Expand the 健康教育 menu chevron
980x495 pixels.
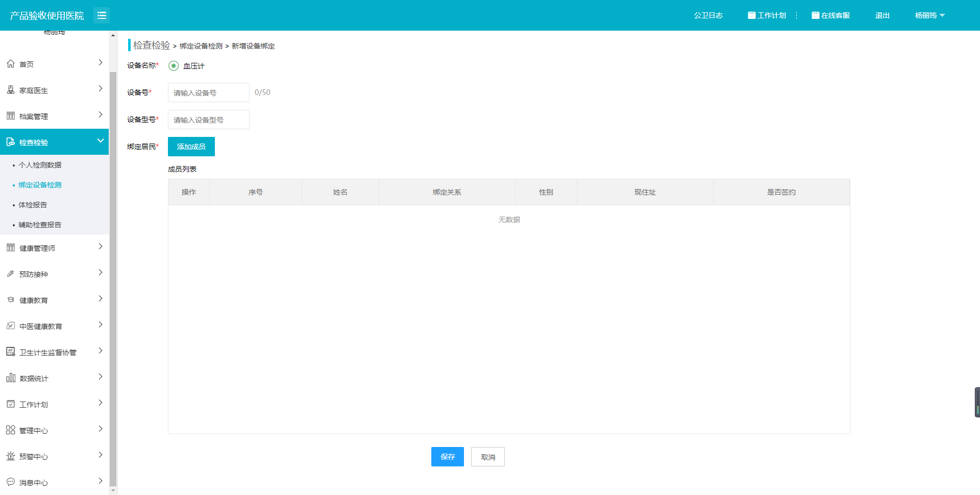coord(101,299)
